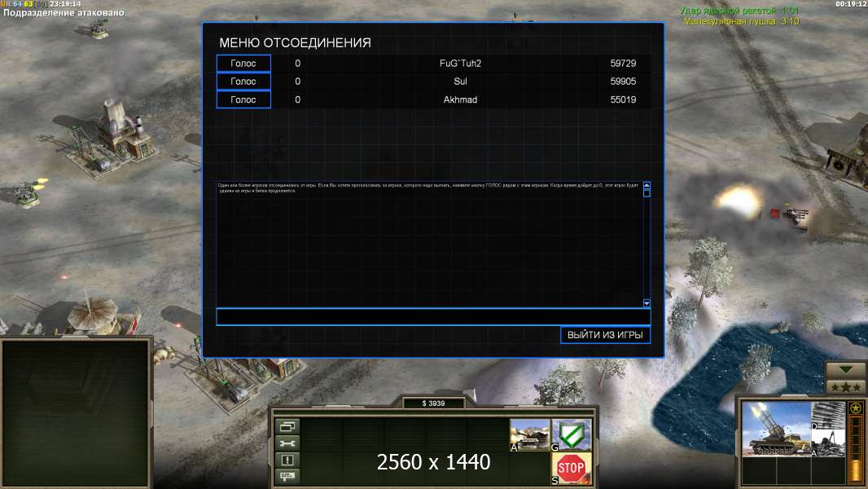Click the exclamation beacon icon

287,460
